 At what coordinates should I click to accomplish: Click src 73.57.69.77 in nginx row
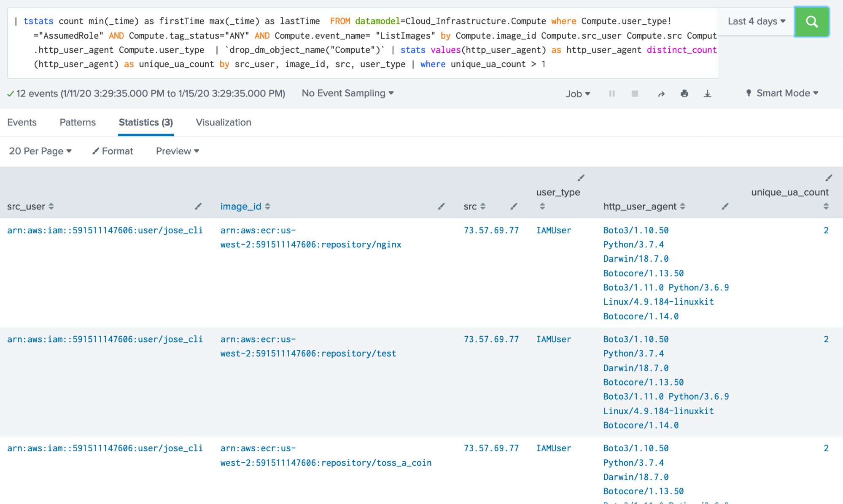[491, 230]
